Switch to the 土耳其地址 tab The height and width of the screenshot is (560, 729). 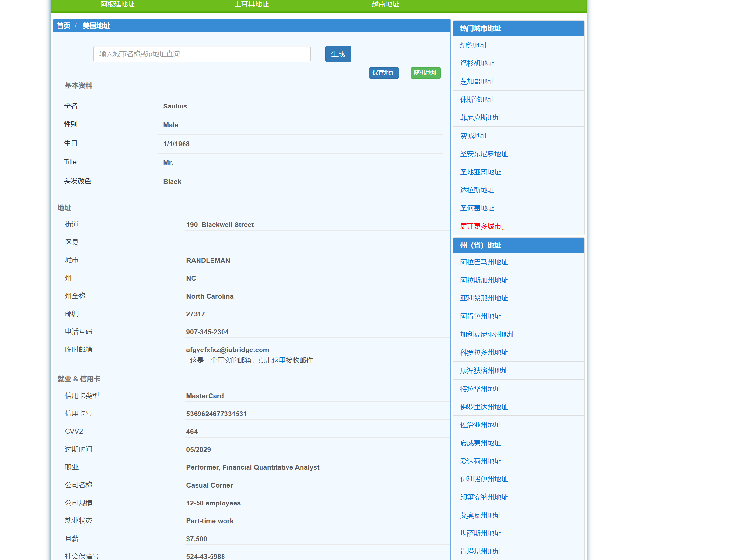pyautogui.click(x=251, y=4)
